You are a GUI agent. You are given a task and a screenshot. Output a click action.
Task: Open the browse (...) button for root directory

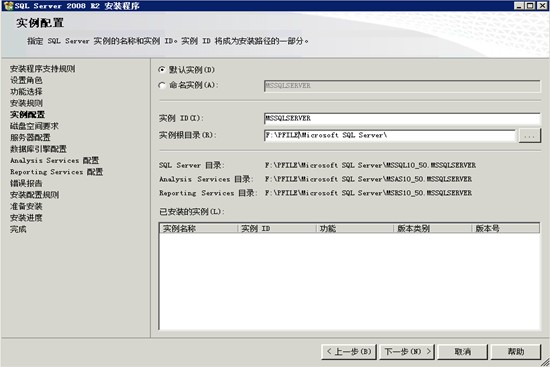pyautogui.click(x=530, y=135)
